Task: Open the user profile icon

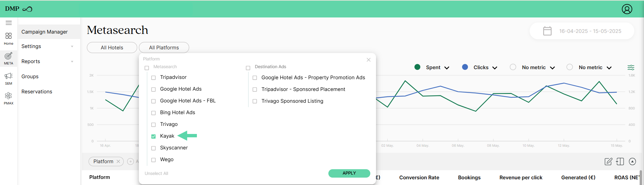Action: pyautogui.click(x=627, y=9)
